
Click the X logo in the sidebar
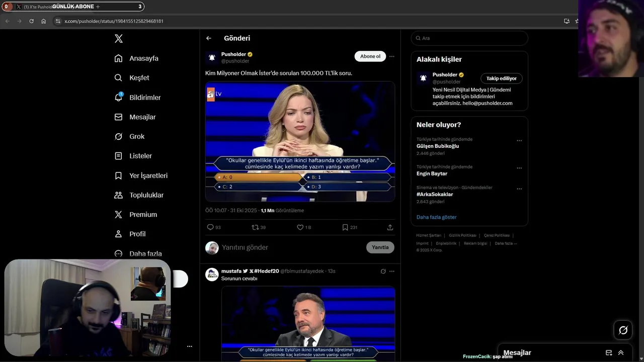119,39
